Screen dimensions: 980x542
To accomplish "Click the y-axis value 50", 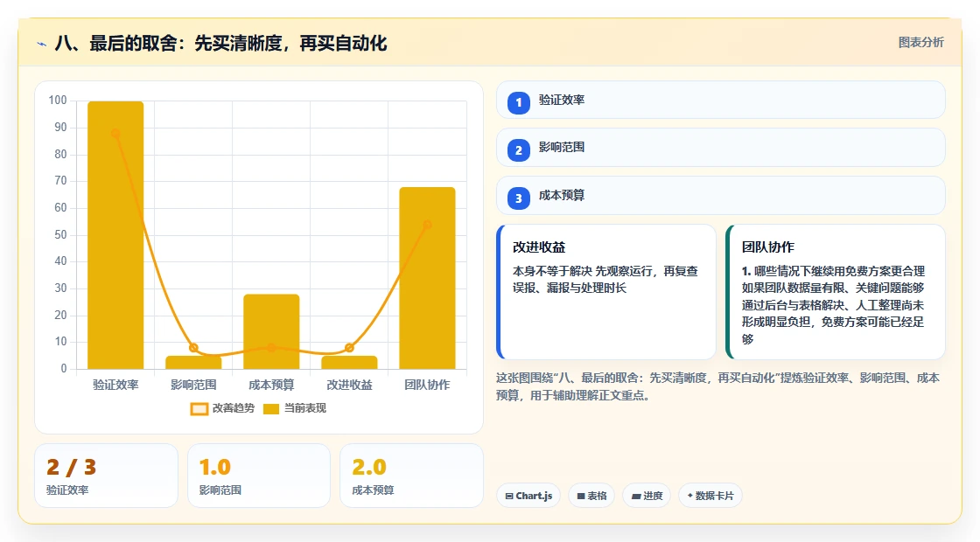I will pos(60,235).
